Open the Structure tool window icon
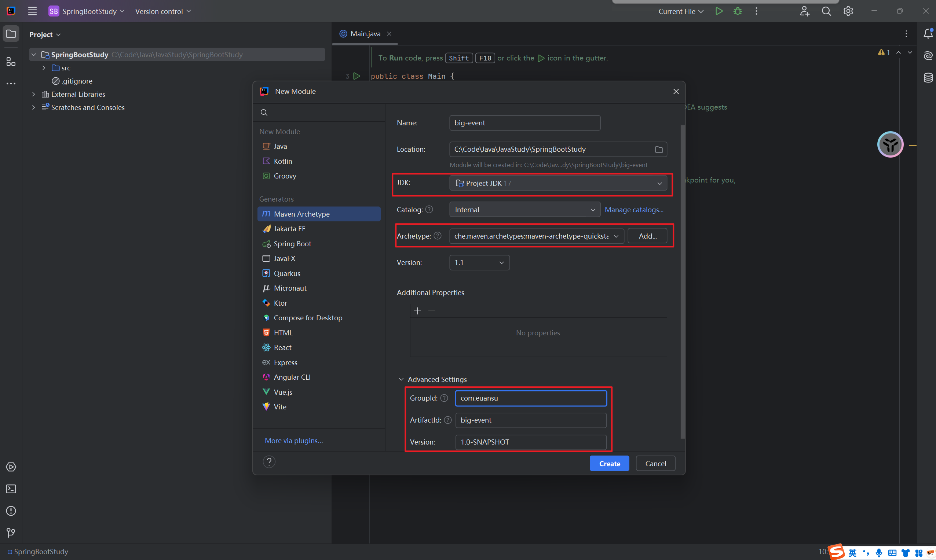936x560 pixels. tap(11, 62)
